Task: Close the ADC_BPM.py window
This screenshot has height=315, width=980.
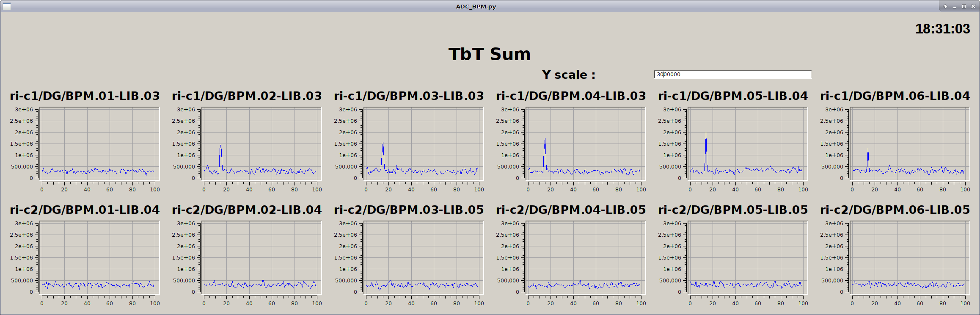Action: point(973,6)
